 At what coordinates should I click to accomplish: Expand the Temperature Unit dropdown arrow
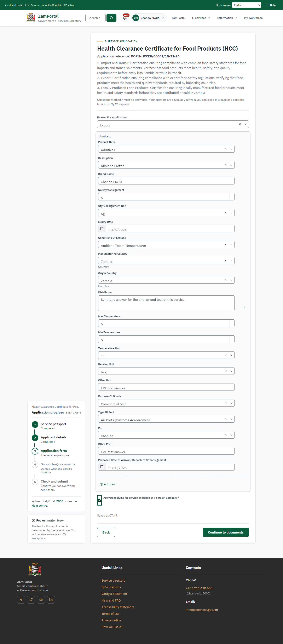tap(231, 355)
